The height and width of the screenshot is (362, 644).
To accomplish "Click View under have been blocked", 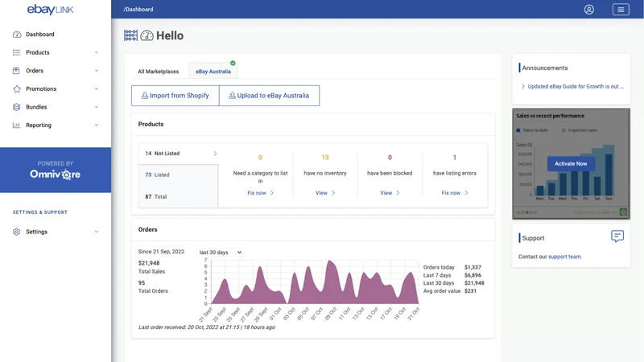I will (390, 193).
